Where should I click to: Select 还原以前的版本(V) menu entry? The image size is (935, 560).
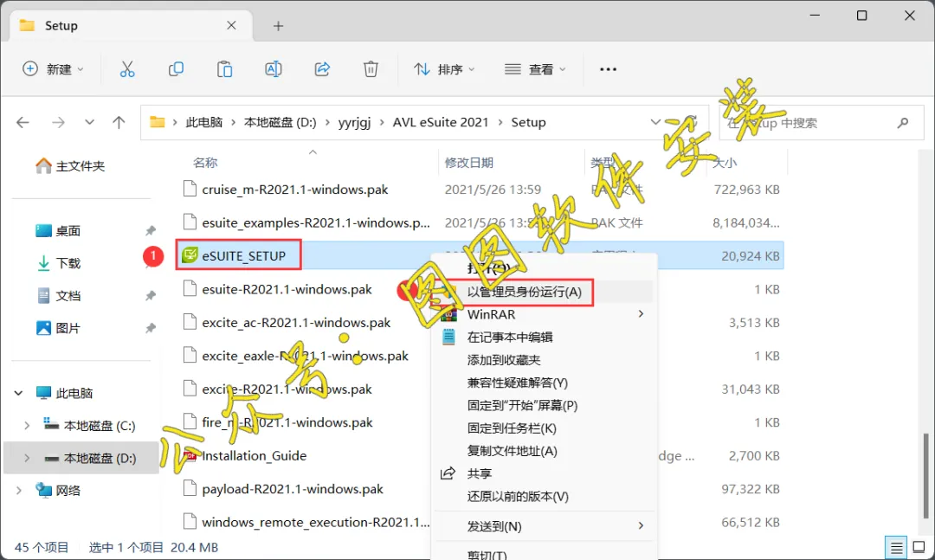click(x=544, y=496)
